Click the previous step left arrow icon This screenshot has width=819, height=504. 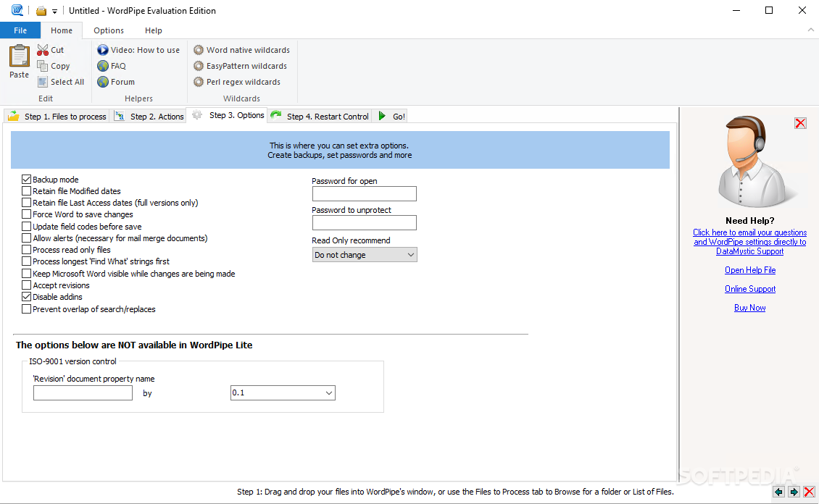pos(779,492)
